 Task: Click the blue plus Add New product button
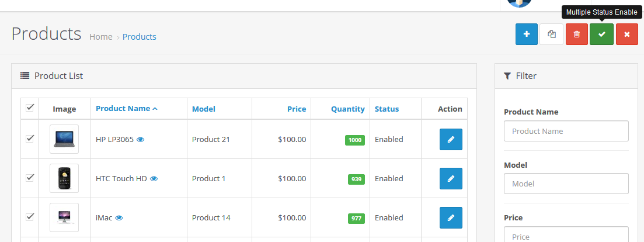527,34
